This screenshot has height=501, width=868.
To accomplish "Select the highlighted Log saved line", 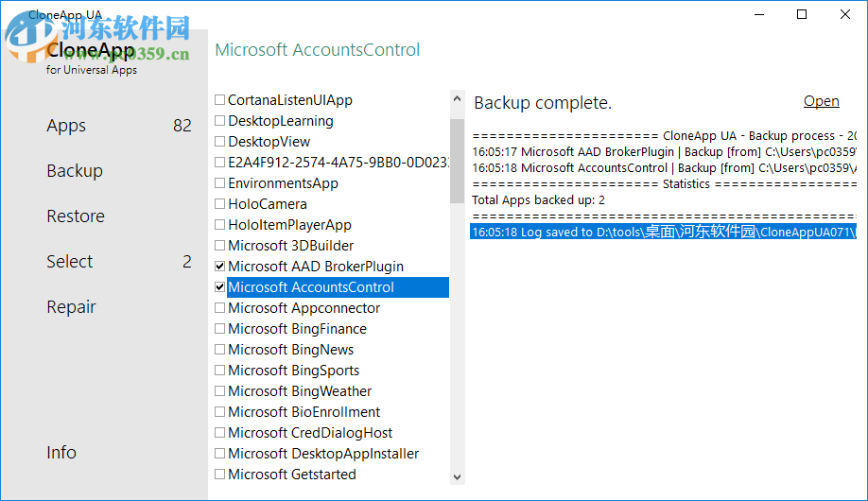I will pyautogui.click(x=662, y=232).
